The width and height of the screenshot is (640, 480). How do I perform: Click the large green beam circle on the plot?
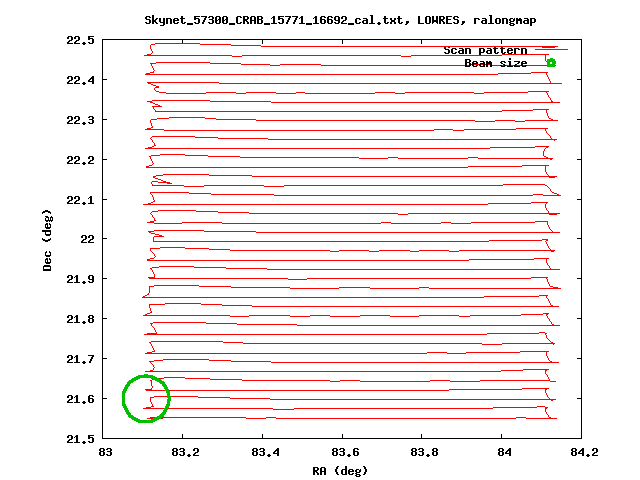tap(146, 398)
